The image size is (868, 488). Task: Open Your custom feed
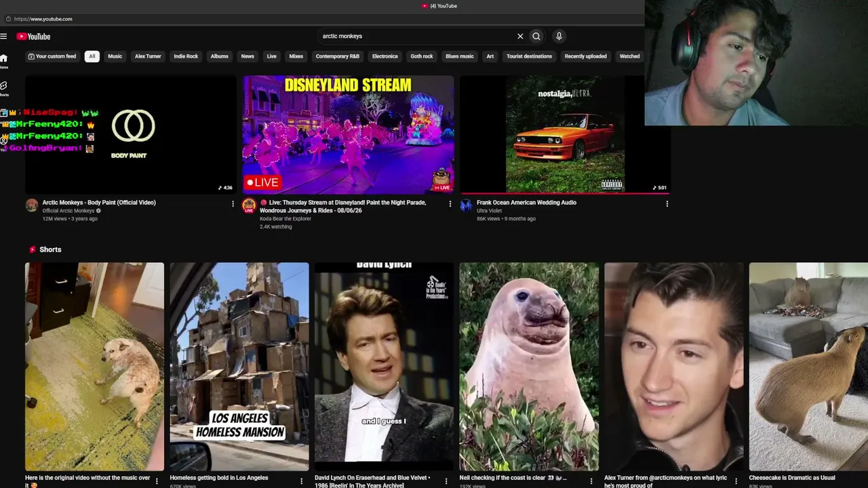click(52, 56)
